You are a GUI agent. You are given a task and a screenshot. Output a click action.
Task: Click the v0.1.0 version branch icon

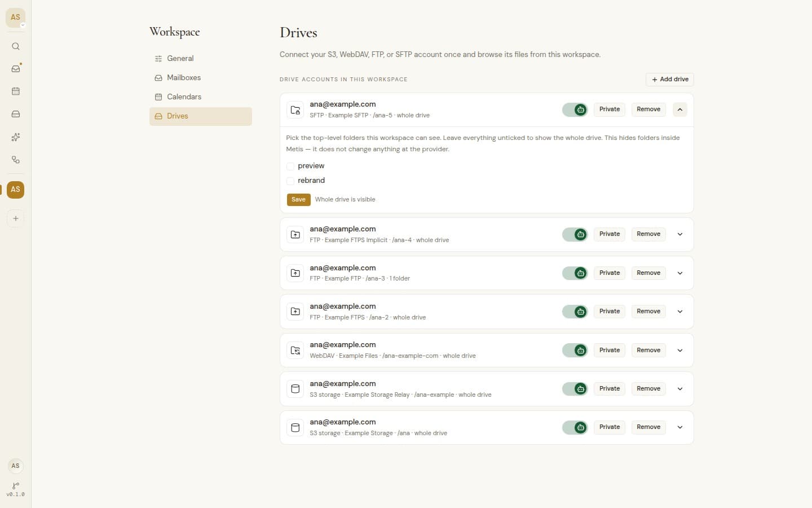tap(16, 485)
